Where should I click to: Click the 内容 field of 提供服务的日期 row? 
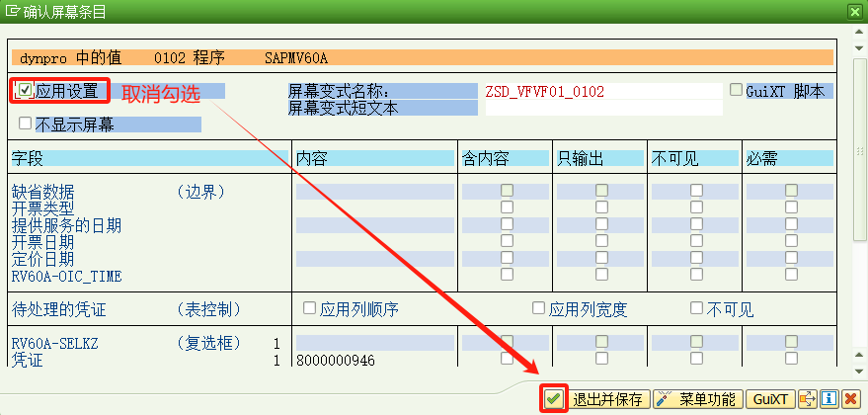pos(375,225)
